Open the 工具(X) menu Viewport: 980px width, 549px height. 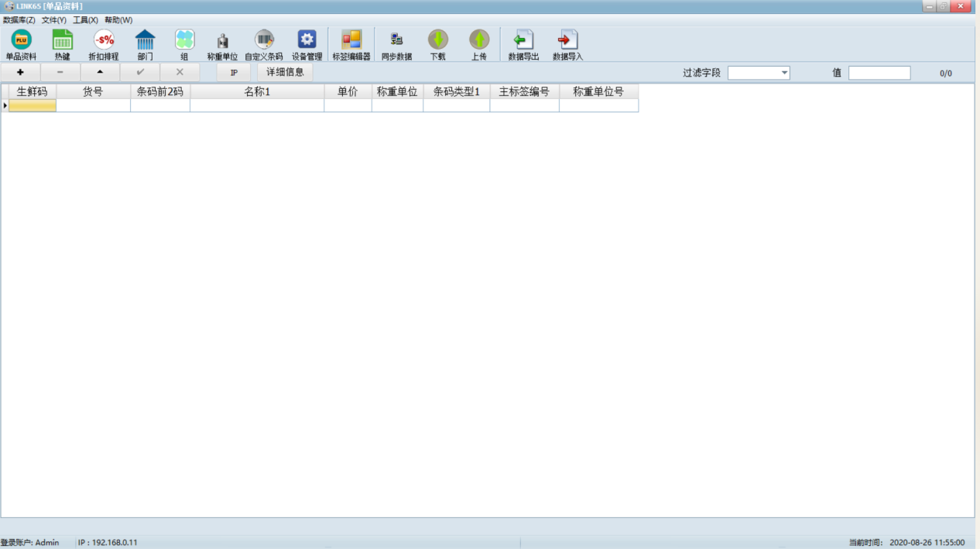pos(85,20)
